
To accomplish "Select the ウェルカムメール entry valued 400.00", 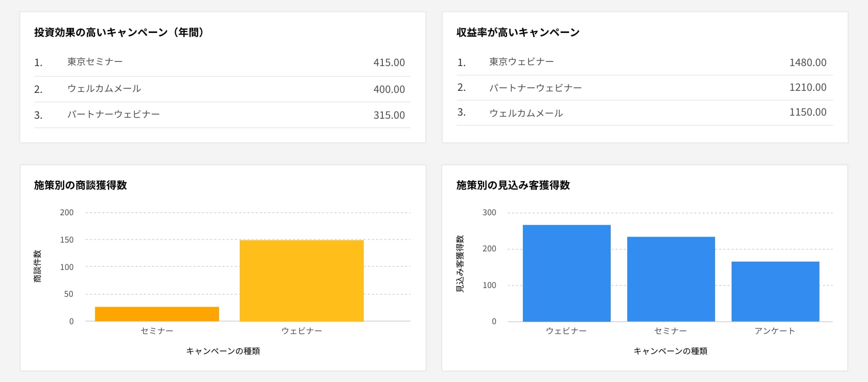I will 104,89.
